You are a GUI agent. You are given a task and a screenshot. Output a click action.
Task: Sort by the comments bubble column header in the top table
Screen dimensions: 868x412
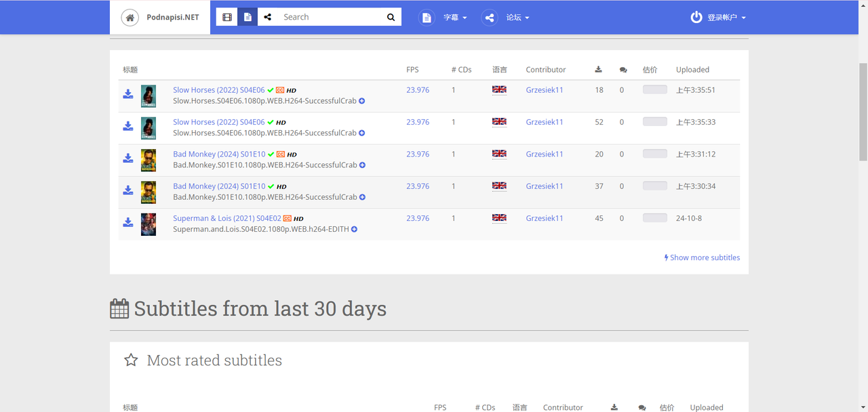click(623, 70)
